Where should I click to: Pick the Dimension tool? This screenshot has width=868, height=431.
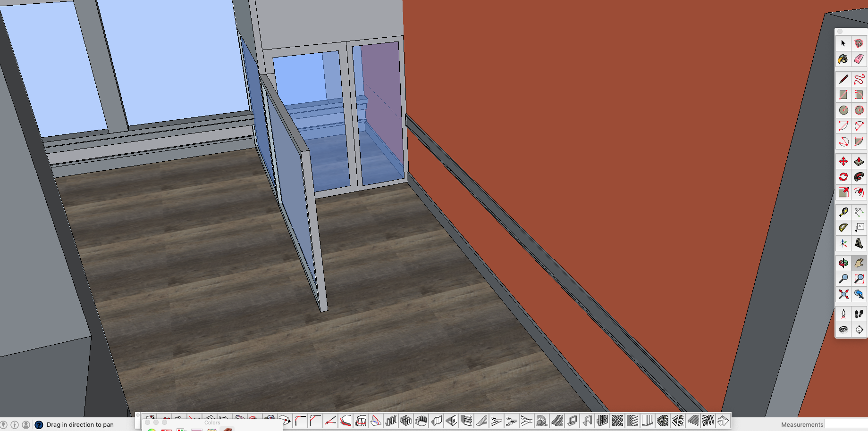pyautogui.click(x=859, y=213)
